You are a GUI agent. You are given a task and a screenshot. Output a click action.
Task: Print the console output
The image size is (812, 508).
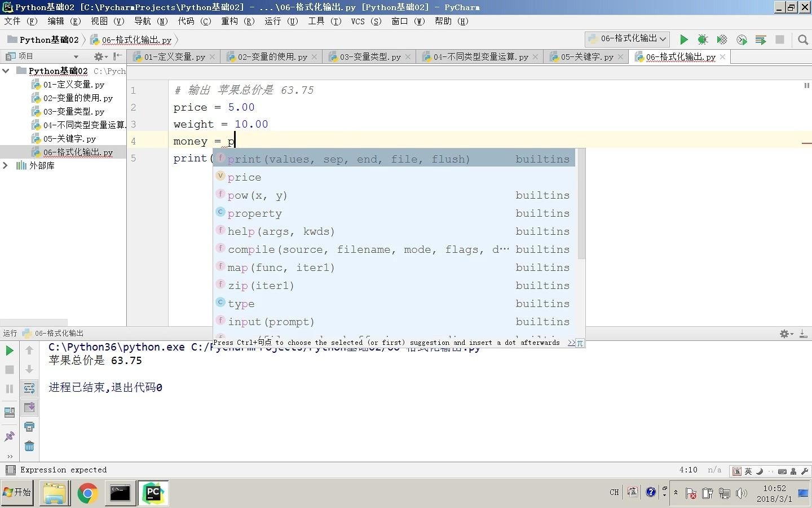point(29,427)
